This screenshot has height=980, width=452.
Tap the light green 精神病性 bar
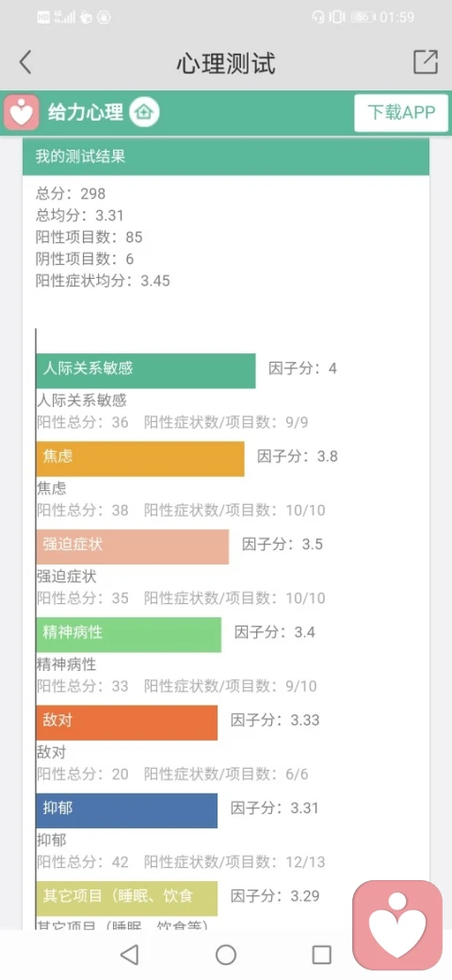(129, 635)
